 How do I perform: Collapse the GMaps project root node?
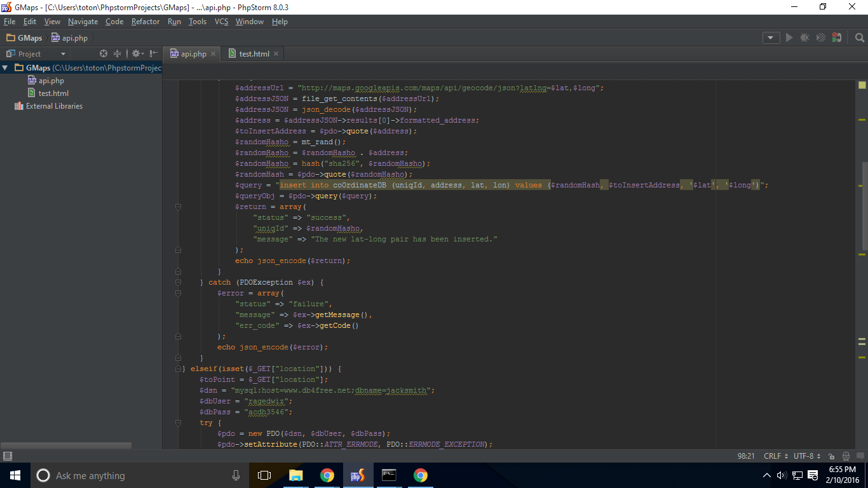(6, 68)
